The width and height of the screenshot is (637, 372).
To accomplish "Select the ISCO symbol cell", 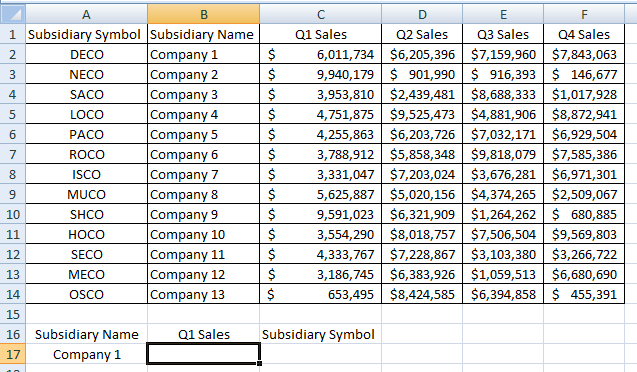I will tap(87, 174).
